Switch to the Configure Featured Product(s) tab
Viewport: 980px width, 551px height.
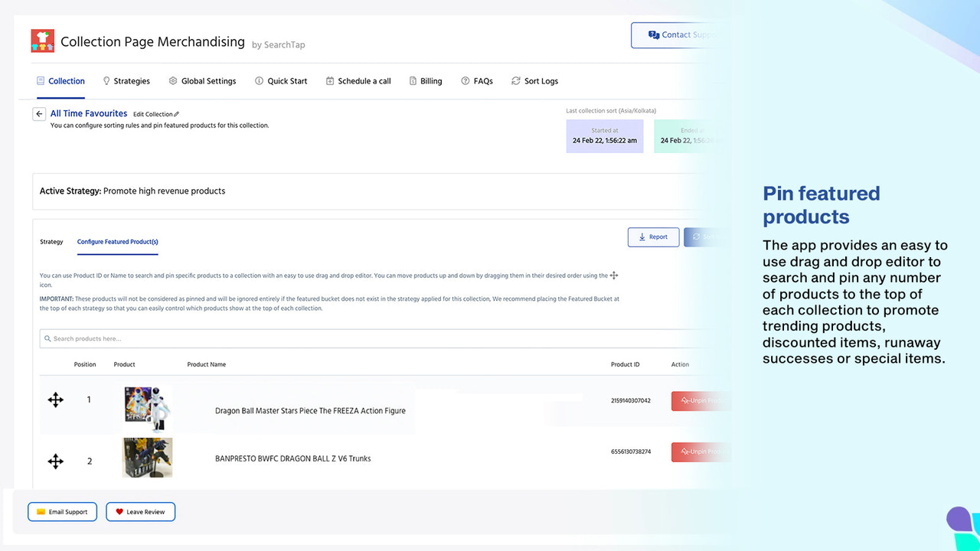pos(117,242)
